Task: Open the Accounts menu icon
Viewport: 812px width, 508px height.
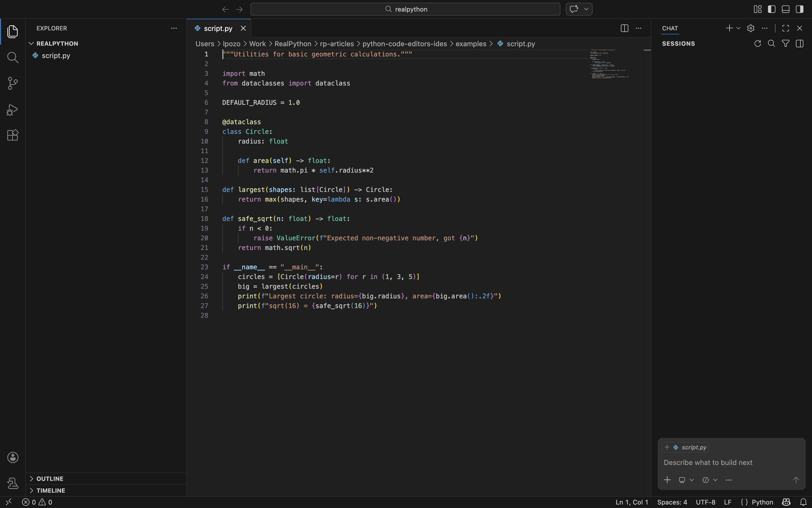Action: [x=13, y=457]
